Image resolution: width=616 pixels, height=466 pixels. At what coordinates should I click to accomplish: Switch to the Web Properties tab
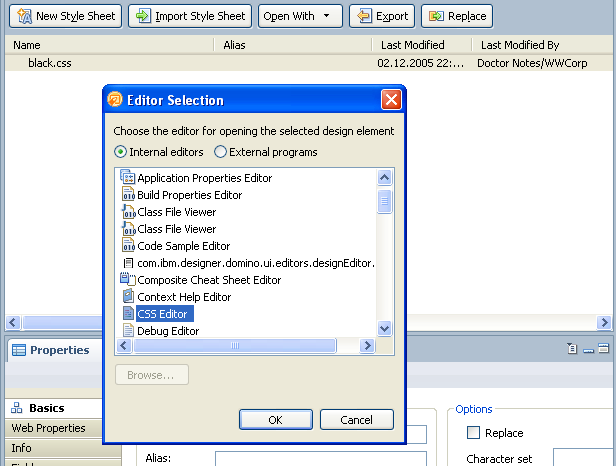(x=48, y=428)
